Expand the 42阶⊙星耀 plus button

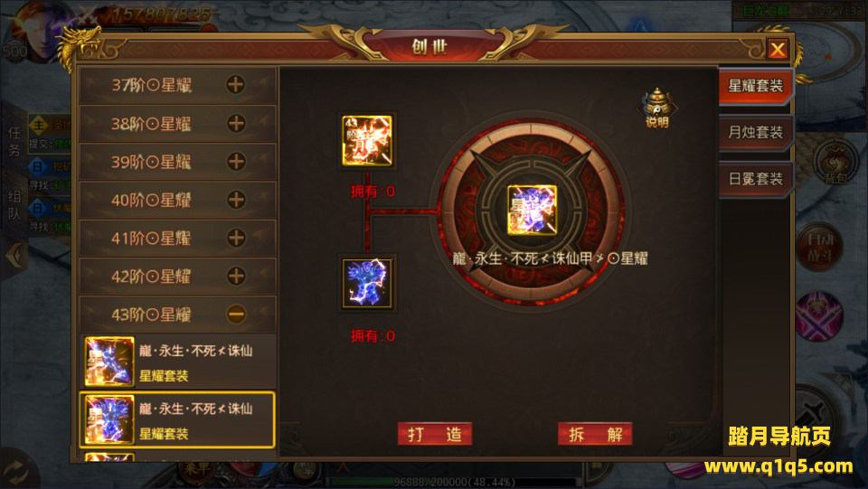pos(236,276)
